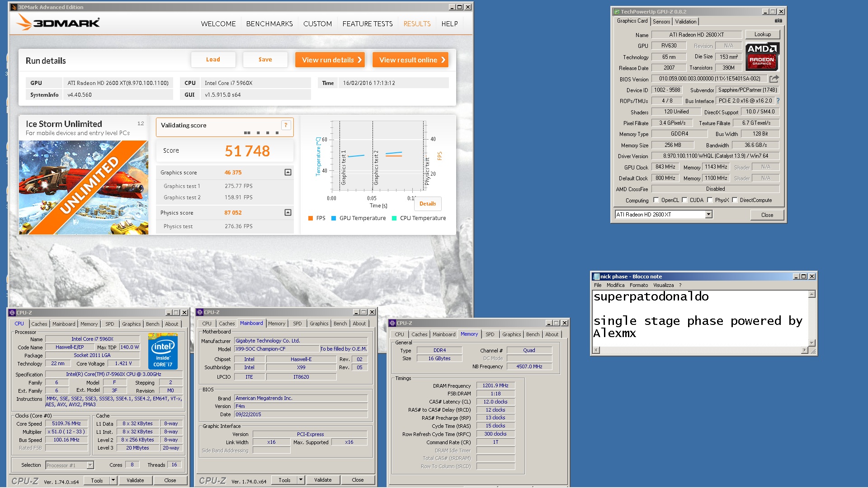Click the chart Details button
The image size is (868, 488).
pos(428,204)
